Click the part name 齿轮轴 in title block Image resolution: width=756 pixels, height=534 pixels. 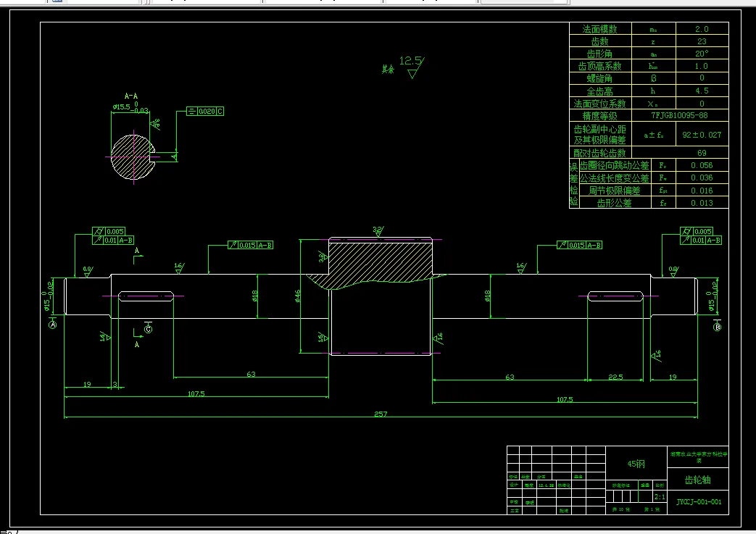click(x=698, y=480)
